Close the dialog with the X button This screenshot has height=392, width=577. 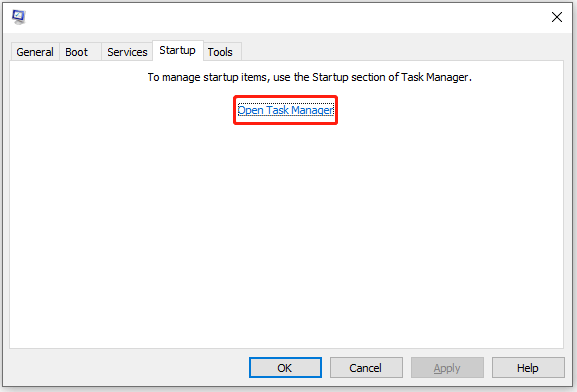coord(556,17)
